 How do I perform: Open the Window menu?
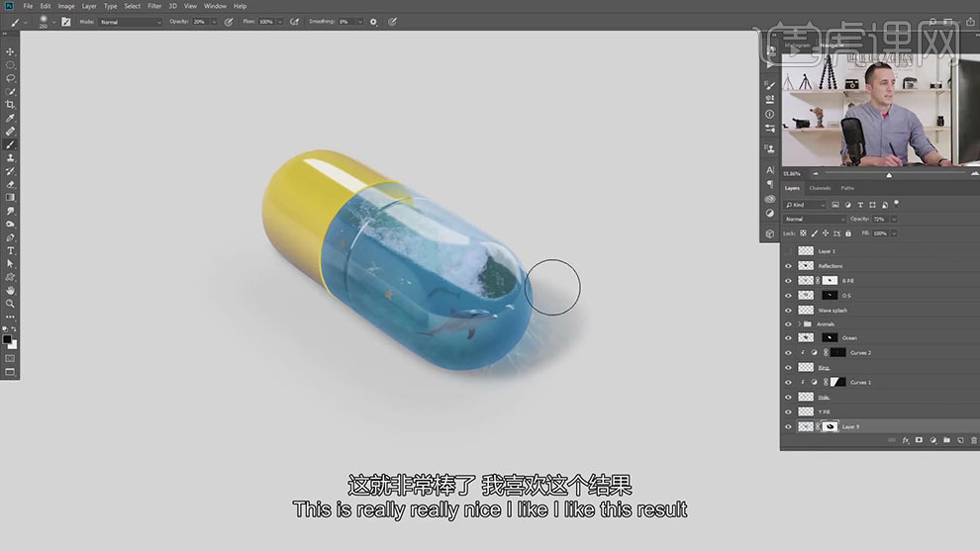(x=215, y=6)
